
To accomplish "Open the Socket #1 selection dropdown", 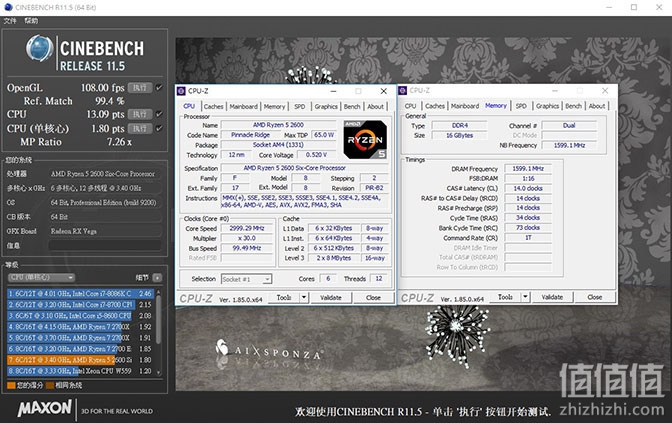I will click(246, 279).
